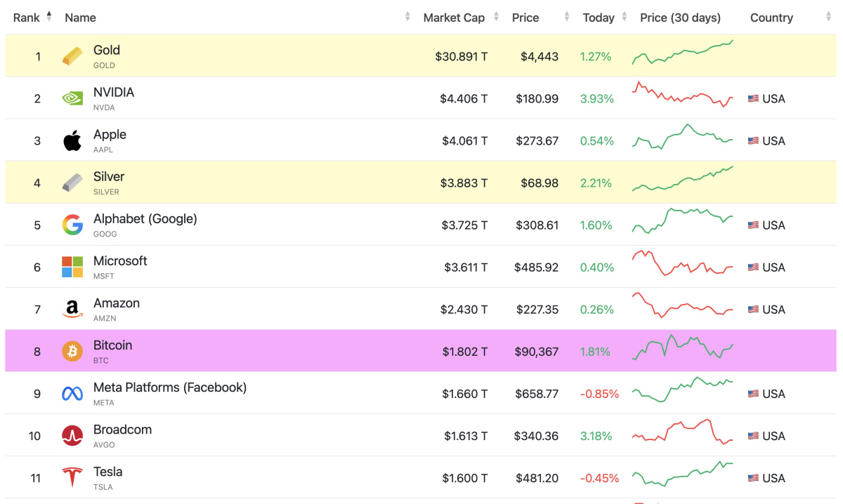843x504 pixels.
Task: Click the "GOOG" ticker symbol
Action: pyautogui.click(x=105, y=234)
